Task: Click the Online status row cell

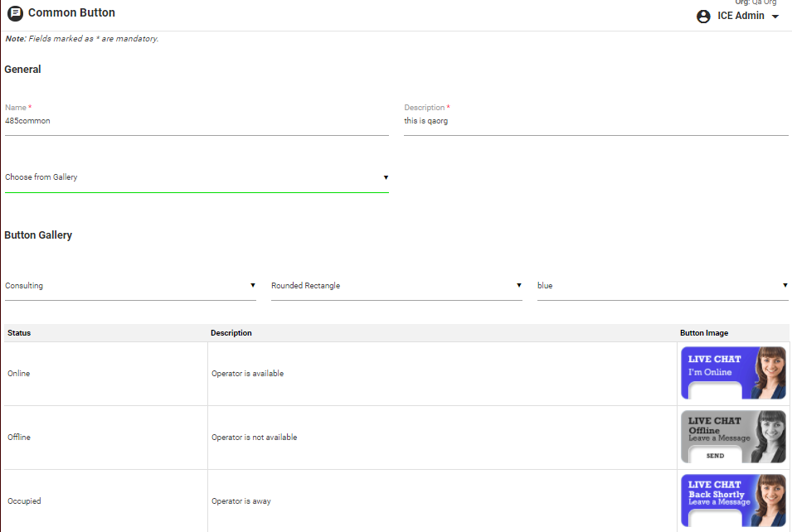Action: [19, 374]
